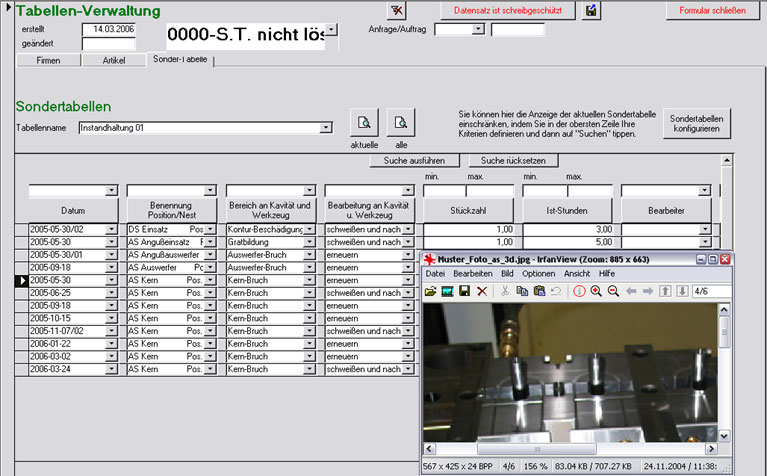767x476 pixels.
Task: Click IrfanView vertical scroll down arrow
Action: [724, 435]
